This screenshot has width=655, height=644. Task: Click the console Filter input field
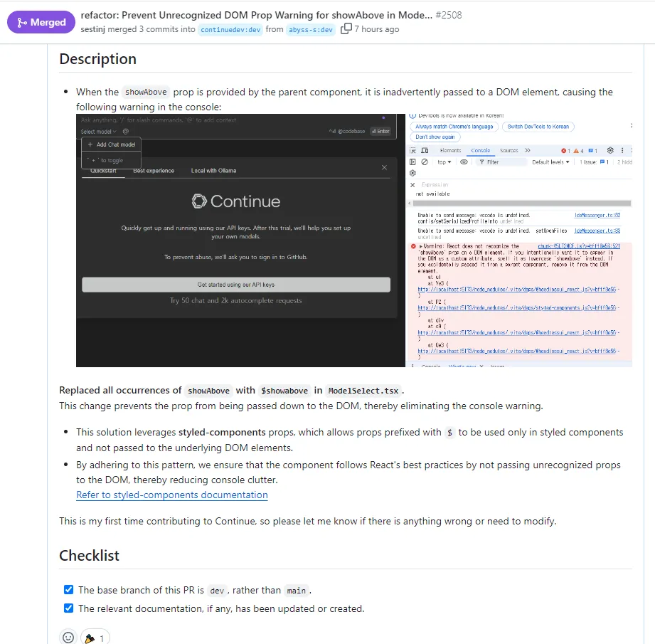pos(501,162)
